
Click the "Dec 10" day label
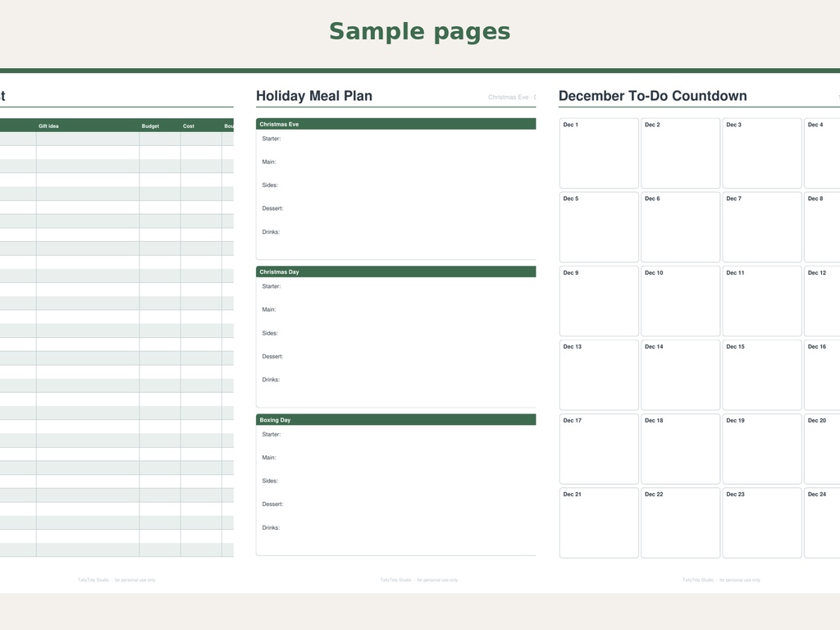pos(654,272)
